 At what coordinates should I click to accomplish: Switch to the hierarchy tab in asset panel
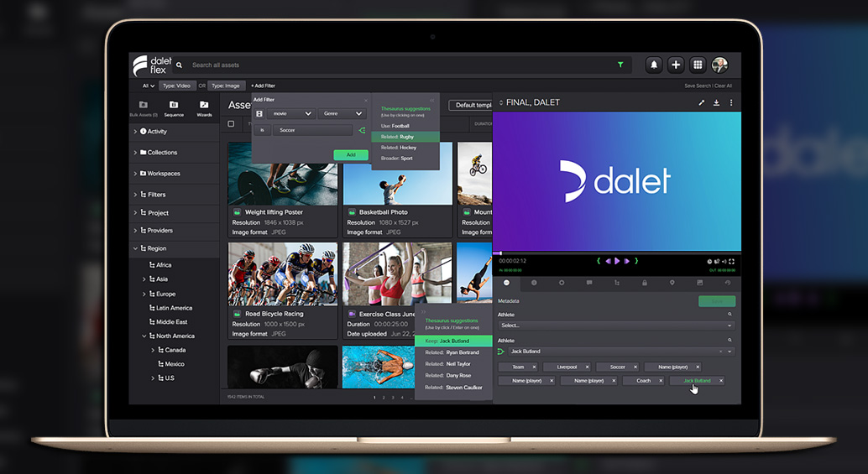pos(617,283)
